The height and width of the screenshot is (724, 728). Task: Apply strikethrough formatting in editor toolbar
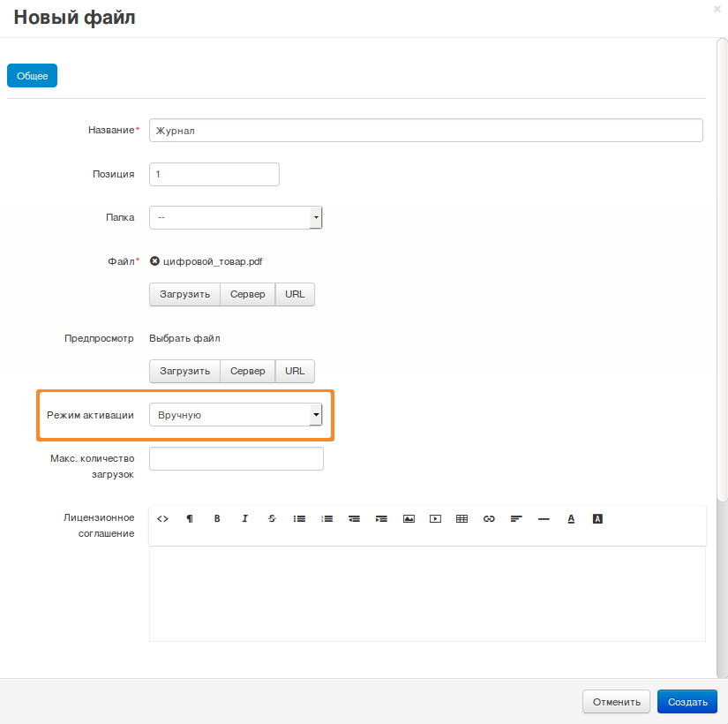point(272,519)
